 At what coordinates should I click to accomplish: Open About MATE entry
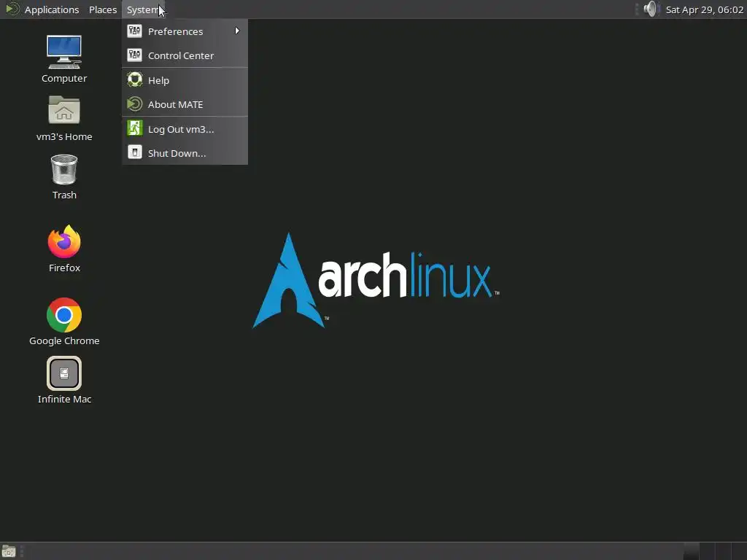[185, 105]
